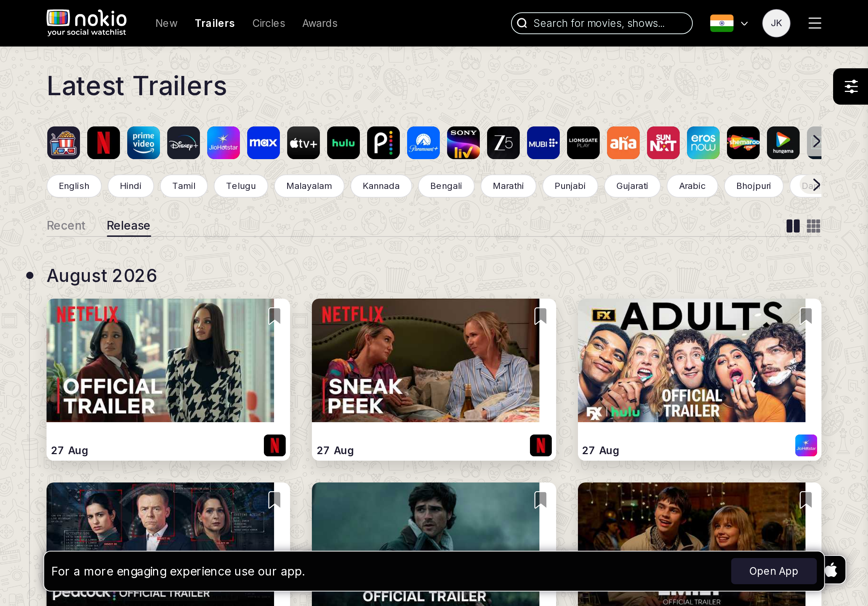The image size is (868, 606).
Task: Bookmark the FX Adults trailer card
Action: [806, 316]
